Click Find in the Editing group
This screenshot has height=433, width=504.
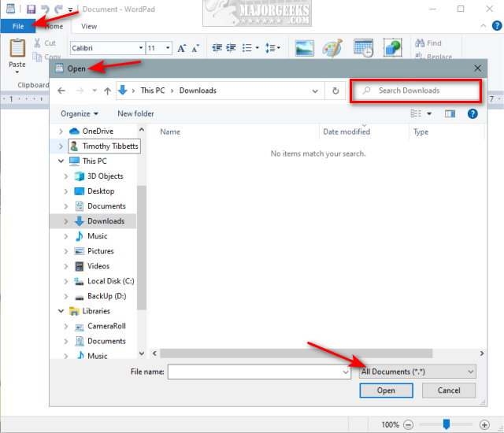click(428, 43)
